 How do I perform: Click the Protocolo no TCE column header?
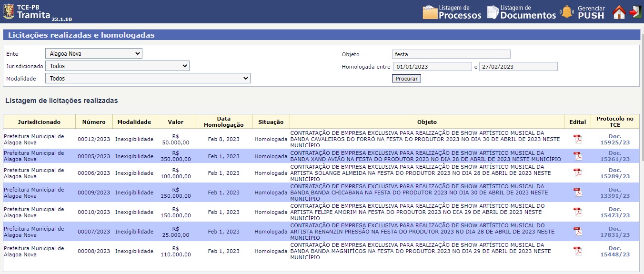click(x=615, y=122)
